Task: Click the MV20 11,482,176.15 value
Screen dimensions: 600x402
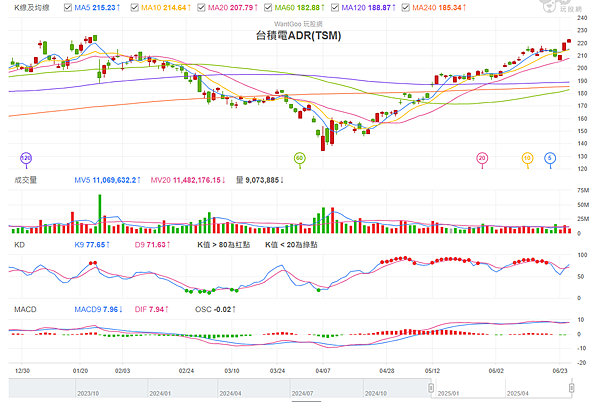Action: 188,180
